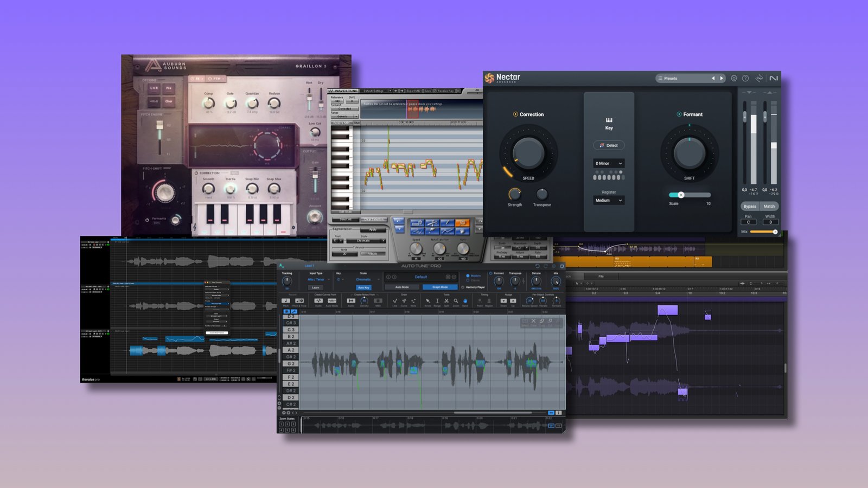
Task: Click Auto-Tune Pitch tracking icon
Action: 286,300
